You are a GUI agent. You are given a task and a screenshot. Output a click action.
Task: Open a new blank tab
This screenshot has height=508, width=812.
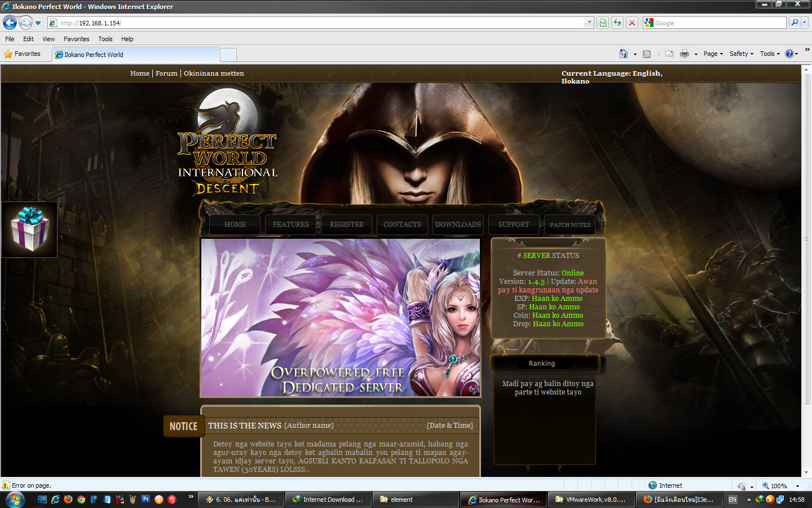pos(228,55)
